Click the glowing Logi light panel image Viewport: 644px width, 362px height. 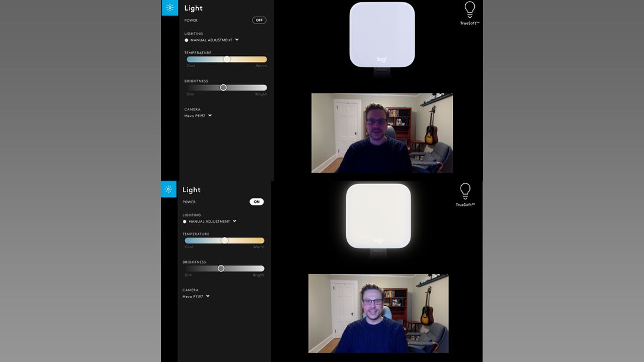(x=378, y=216)
